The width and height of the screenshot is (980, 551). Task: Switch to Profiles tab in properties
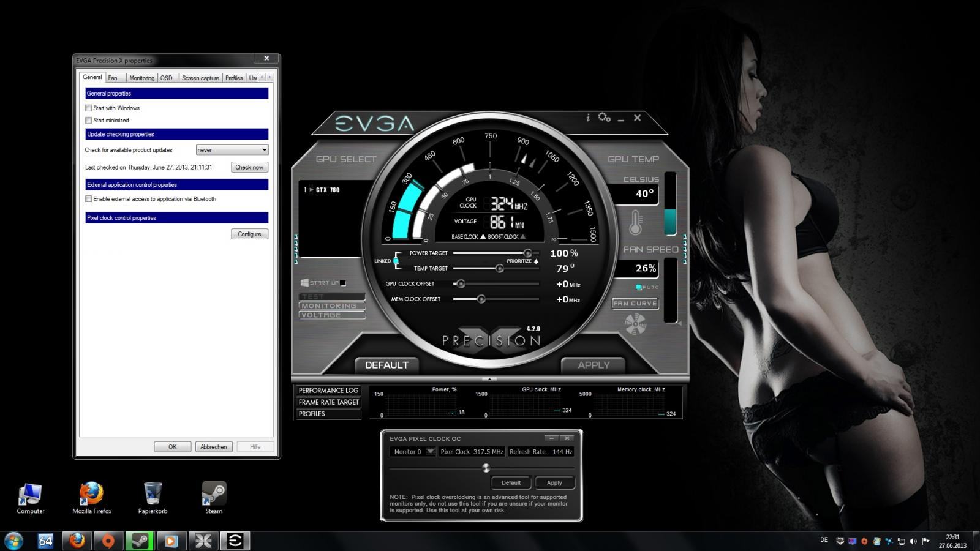(234, 78)
